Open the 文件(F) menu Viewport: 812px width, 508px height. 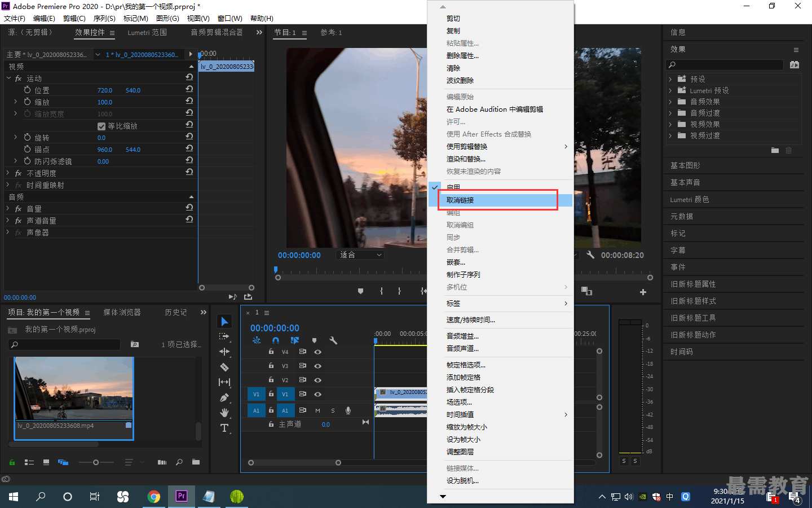point(15,19)
